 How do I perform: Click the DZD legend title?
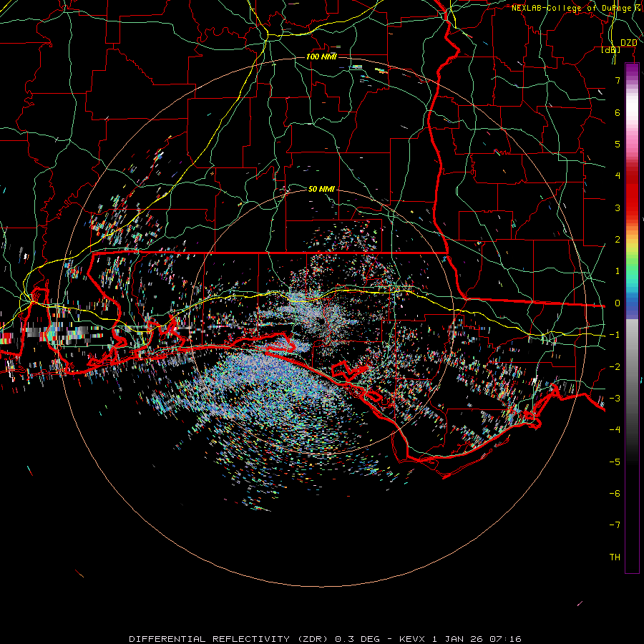(x=628, y=43)
